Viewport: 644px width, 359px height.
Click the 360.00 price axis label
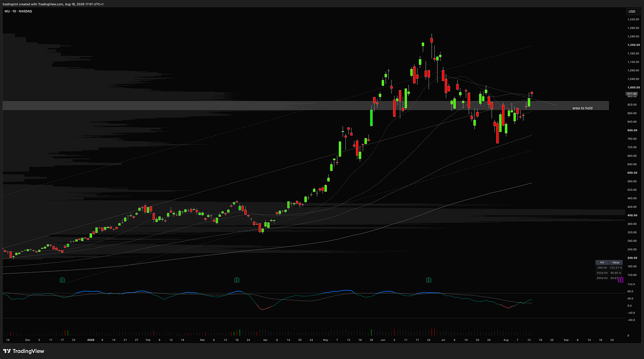click(x=631, y=224)
